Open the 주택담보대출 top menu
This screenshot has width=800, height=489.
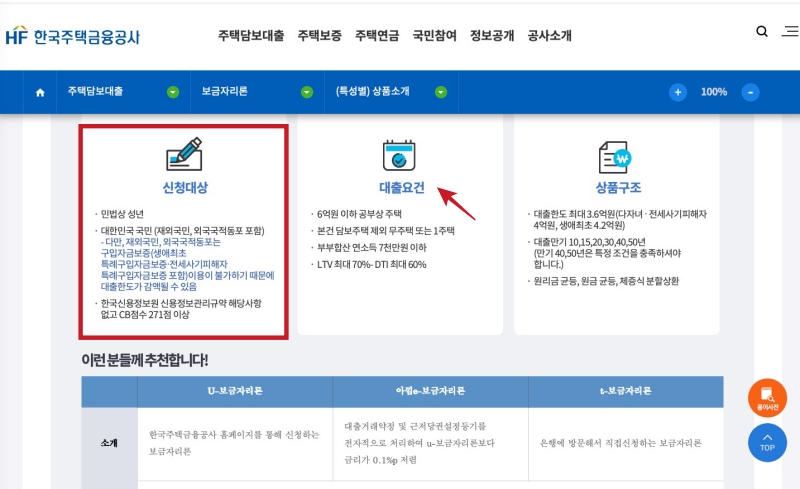pyautogui.click(x=251, y=36)
